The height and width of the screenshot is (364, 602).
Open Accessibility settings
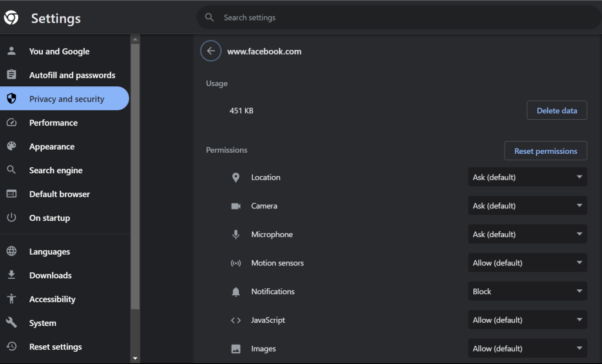point(65,299)
